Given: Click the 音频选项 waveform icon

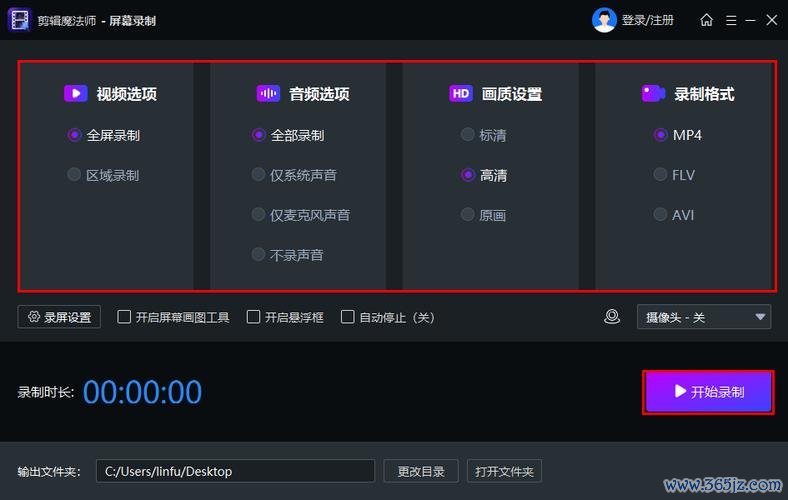Looking at the screenshot, I should pyautogui.click(x=268, y=93).
